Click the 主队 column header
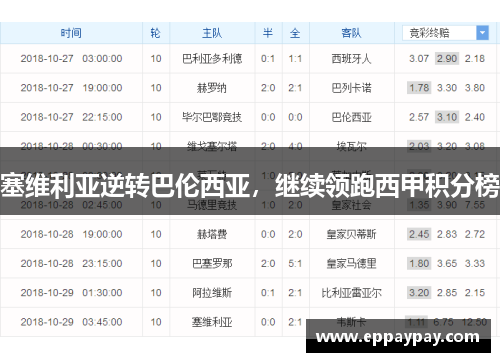This screenshot has width=500, height=362. coord(212,33)
